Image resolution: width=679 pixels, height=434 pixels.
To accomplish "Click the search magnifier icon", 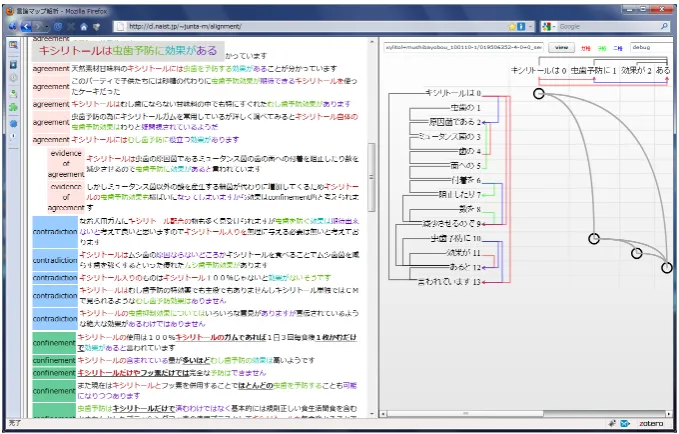I will coord(664,26).
